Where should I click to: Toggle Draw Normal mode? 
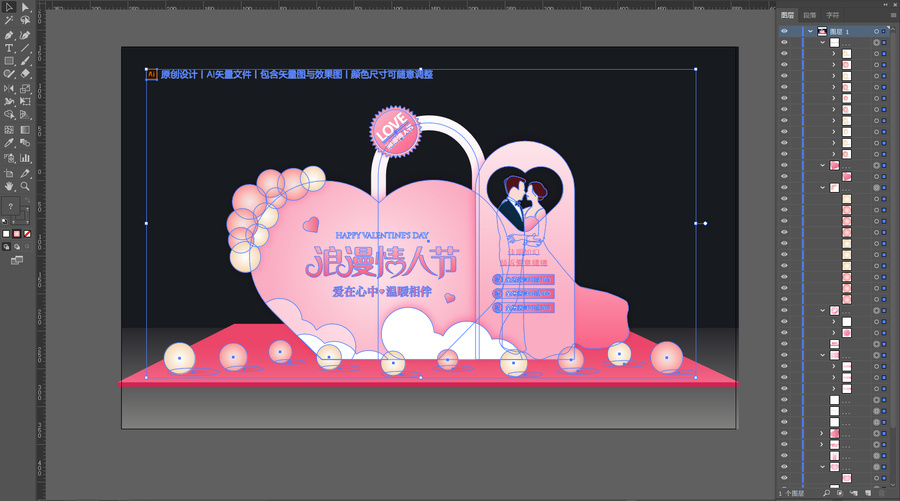click(x=6, y=247)
